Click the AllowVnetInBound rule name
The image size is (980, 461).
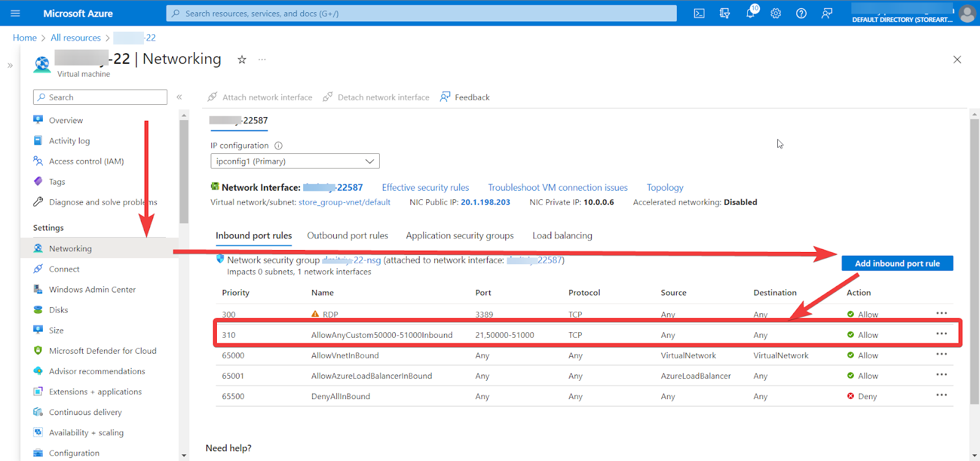click(x=345, y=356)
